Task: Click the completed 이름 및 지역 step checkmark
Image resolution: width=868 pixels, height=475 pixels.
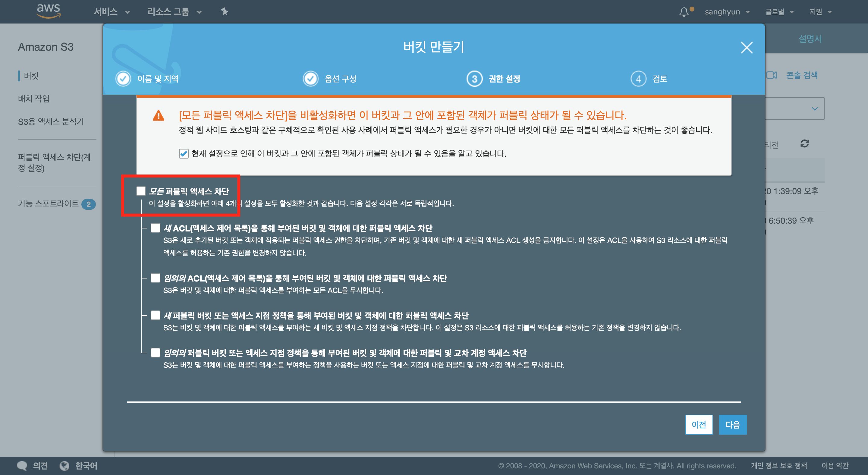Action: 123,79
